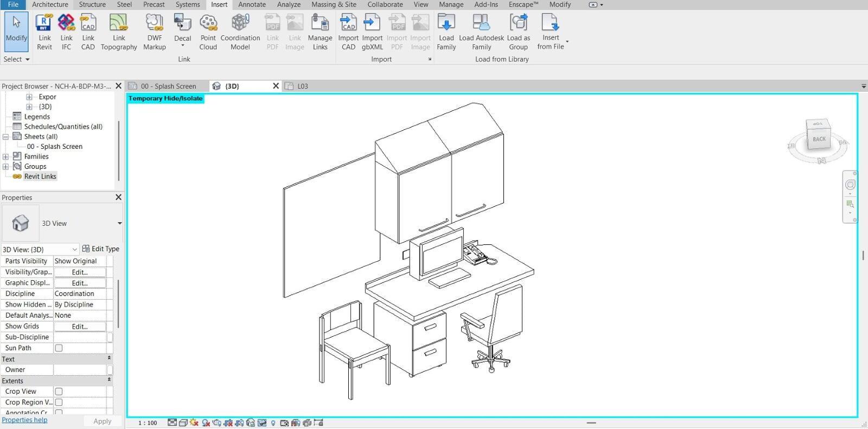
Task: Open the Properties help link
Action: click(24, 420)
